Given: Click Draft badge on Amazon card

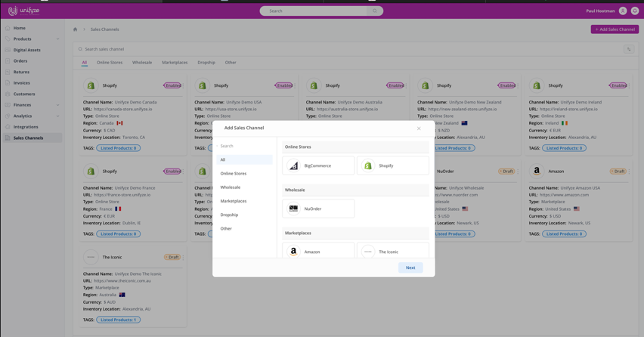Looking at the screenshot, I should [x=618, y=172].
